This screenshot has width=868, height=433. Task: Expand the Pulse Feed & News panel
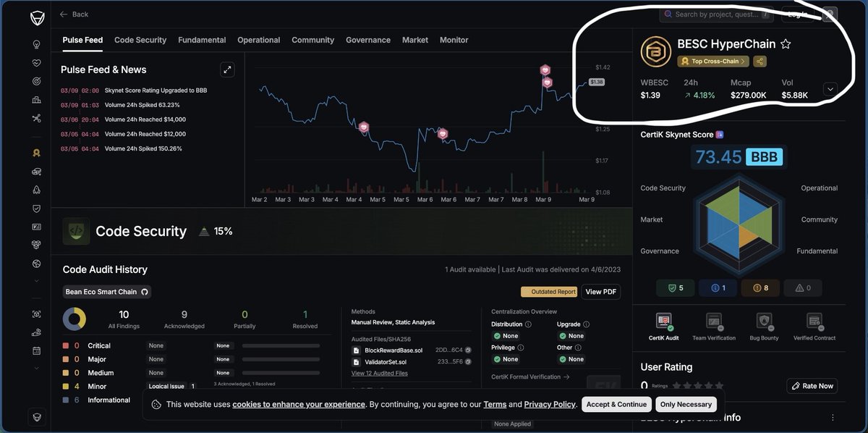click(x=227, y=70)
